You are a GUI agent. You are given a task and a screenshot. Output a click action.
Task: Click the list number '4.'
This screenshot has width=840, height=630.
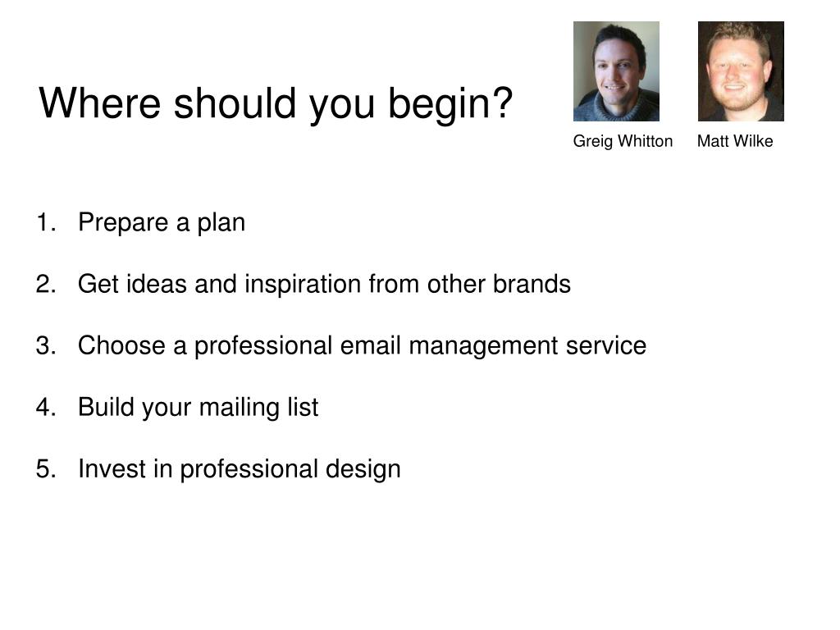coord(46,407)
